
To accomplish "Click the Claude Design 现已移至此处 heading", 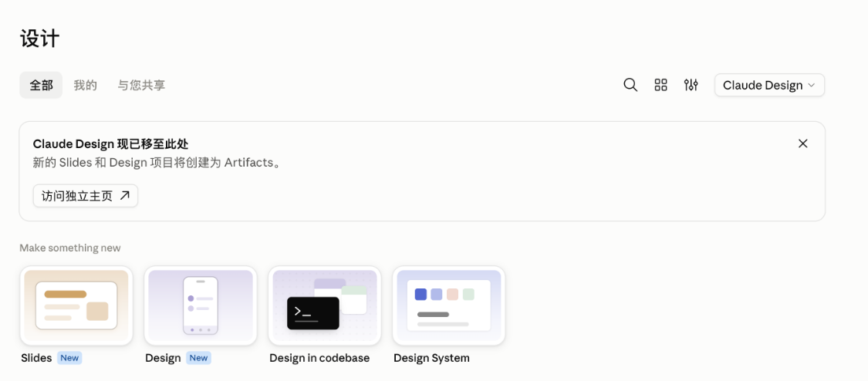I will [x=110, y=144].
